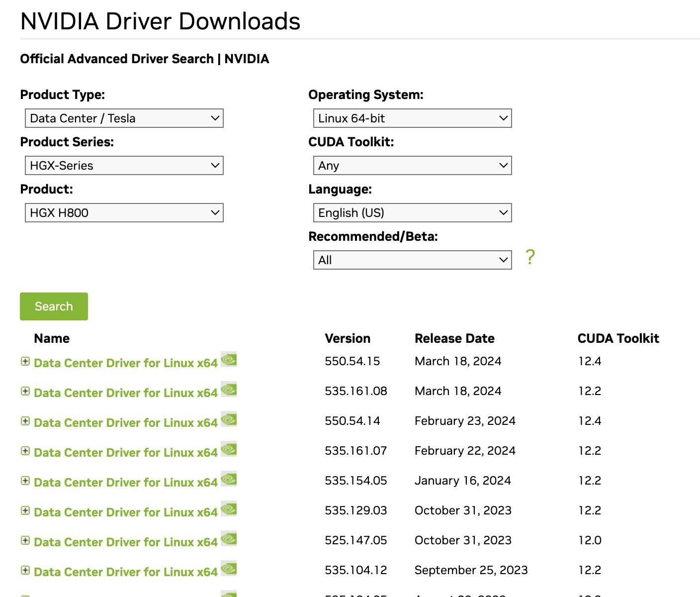Open the Product Series dropdown
Viewport: 700px width, 597px height.
[x=124, y=166]
